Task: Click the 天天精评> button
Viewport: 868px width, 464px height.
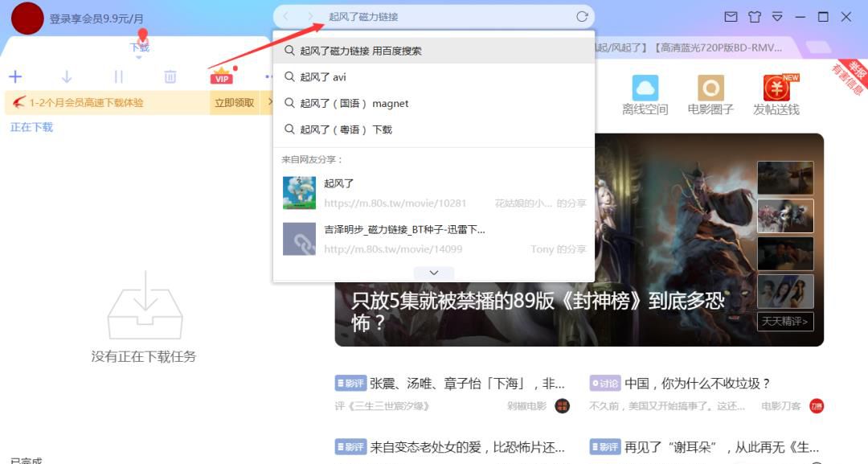Action: [785, 321]
